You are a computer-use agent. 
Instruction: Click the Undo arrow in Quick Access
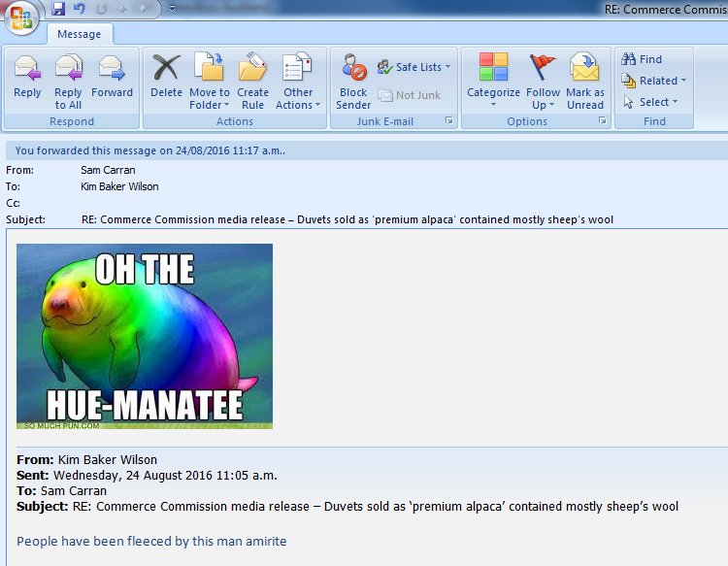click(x=80, y=9)
